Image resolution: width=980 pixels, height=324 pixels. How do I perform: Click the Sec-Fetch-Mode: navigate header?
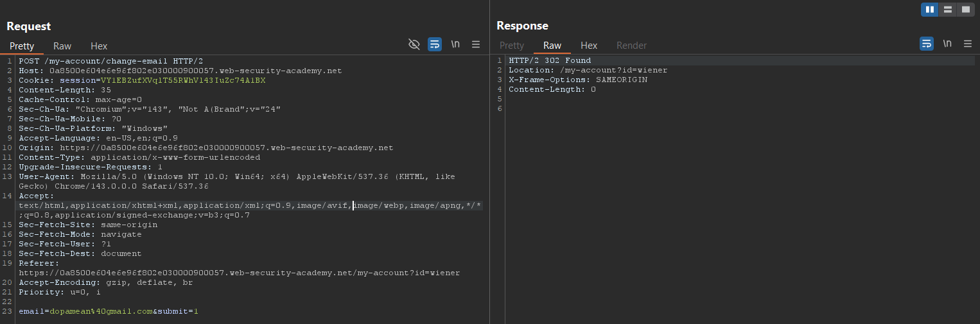(80, 234)
